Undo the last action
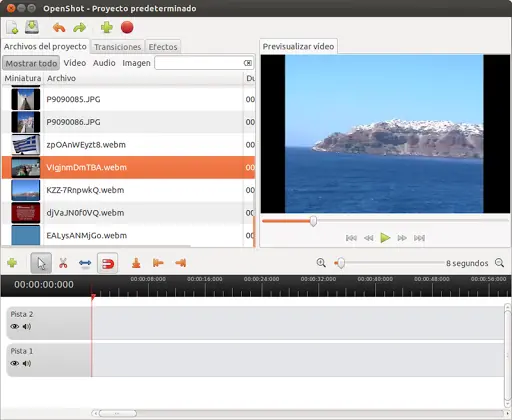This screenshot has height=420, width=512. click(x=59, y=28)
